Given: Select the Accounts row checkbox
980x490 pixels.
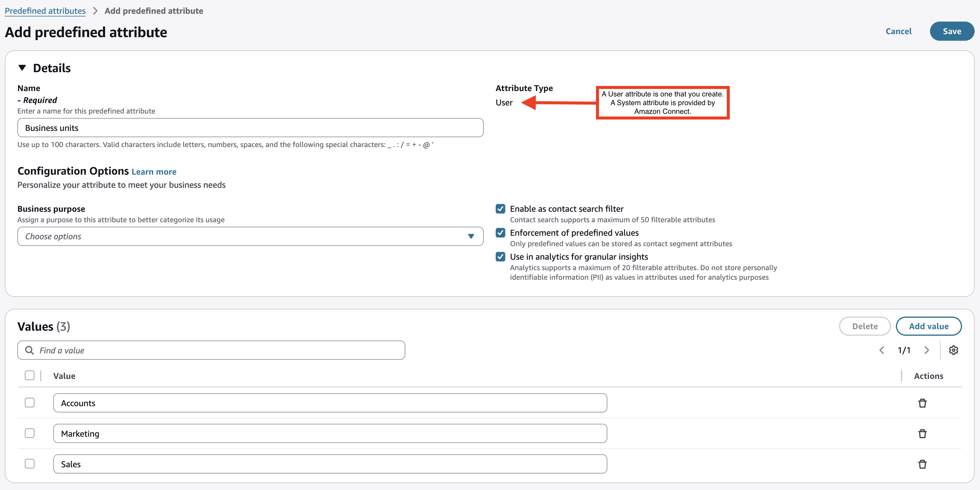Looking at the screenshot, I should click(x=29, y=403).
